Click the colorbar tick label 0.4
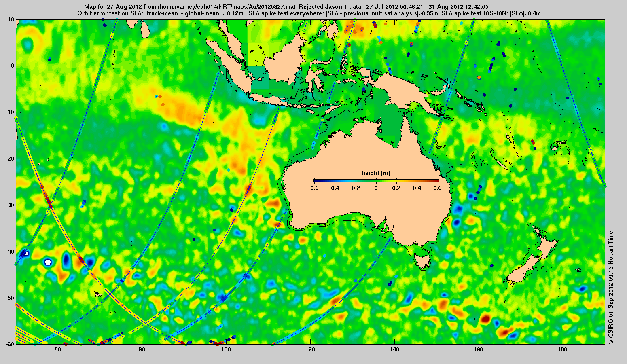The image size is (627, 364). pyautogui.click(x=418, y=188)
